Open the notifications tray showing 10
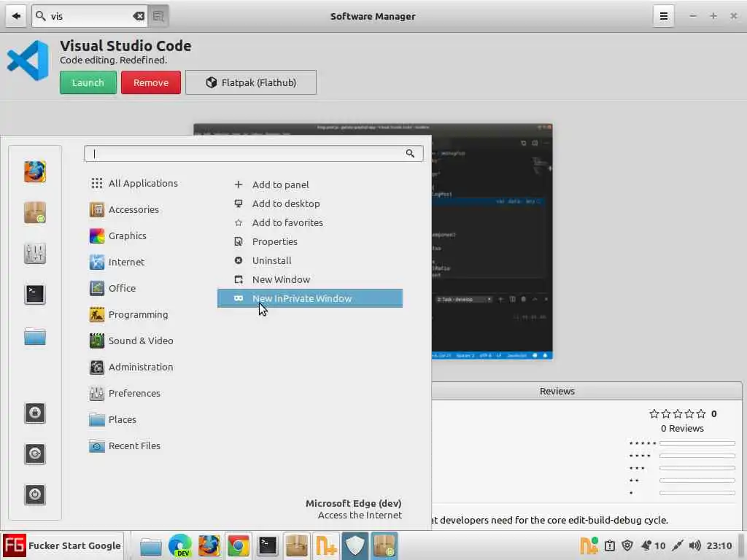The height and width of the screenshot is (560, 747). [x=653, y=545]
